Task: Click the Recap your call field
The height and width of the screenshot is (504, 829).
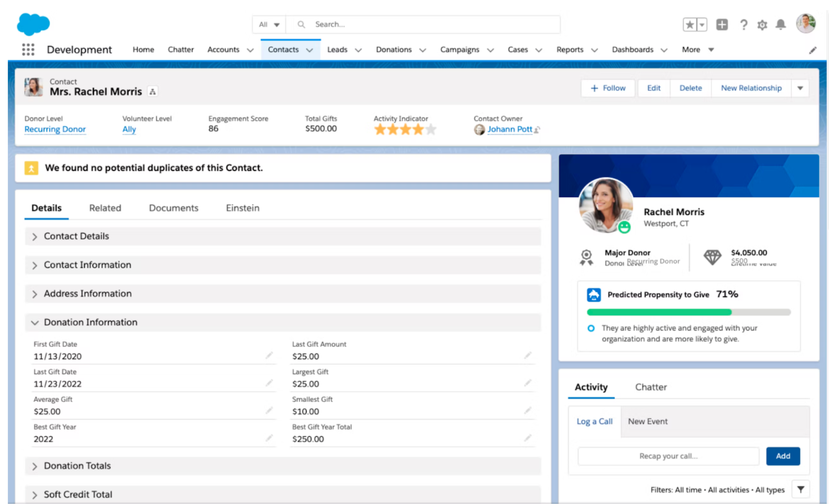Action: click(x=667, y=456)
